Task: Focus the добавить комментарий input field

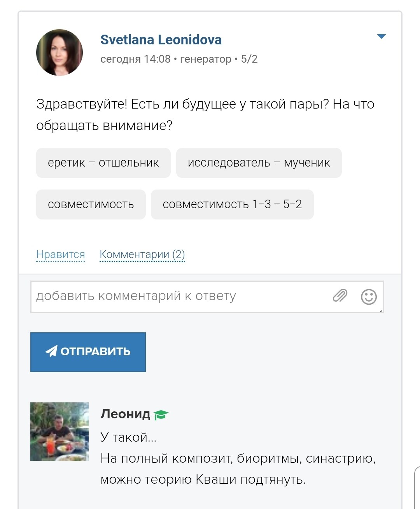Action: [179, 297]
